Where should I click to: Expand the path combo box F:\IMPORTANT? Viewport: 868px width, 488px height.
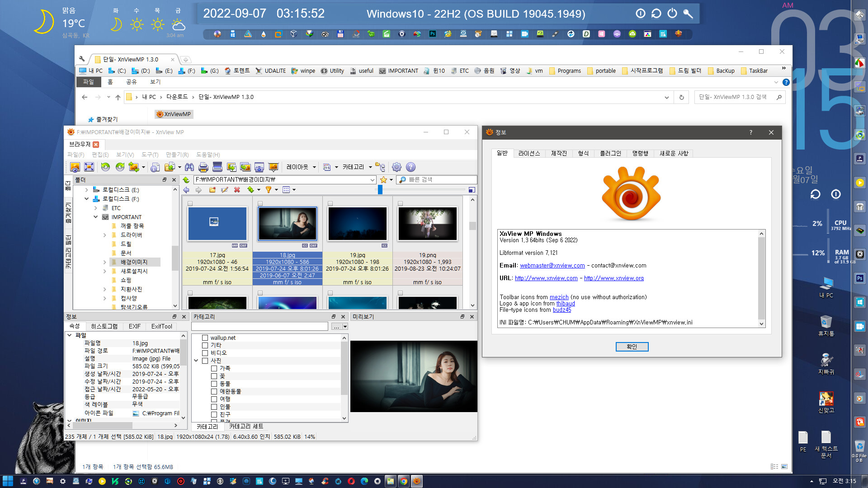(373, 180)
